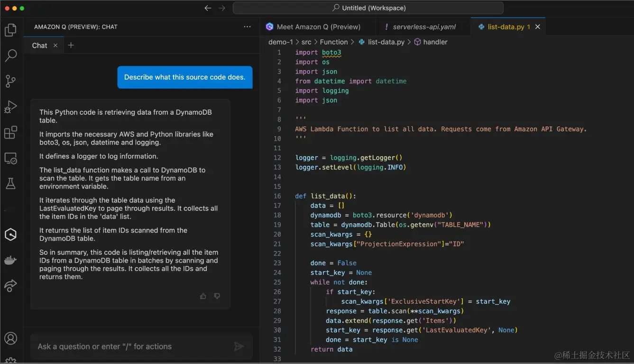
Task: Click the thumbs up feedback icon
Action: [x=203, y=296]
